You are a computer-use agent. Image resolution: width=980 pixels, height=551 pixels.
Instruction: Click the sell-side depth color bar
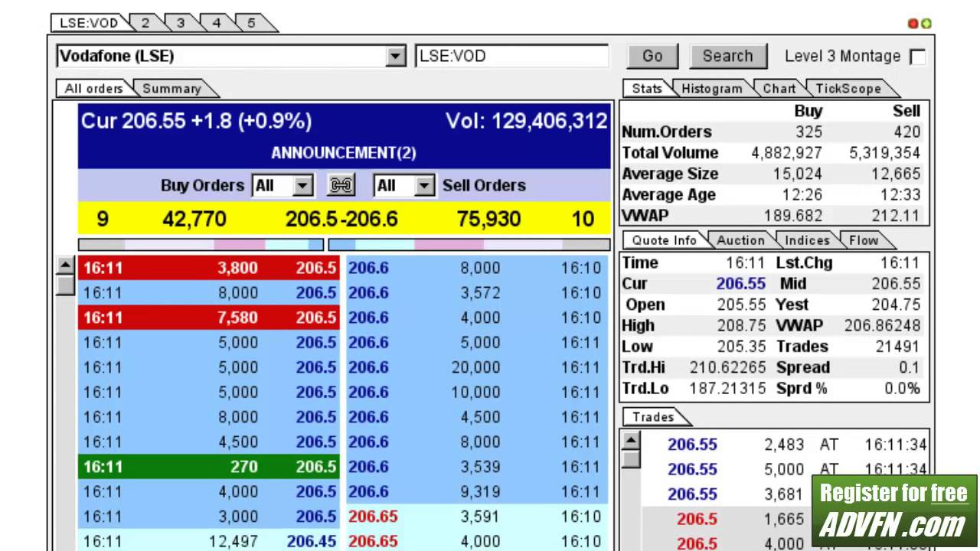click(x=469, y=245)
